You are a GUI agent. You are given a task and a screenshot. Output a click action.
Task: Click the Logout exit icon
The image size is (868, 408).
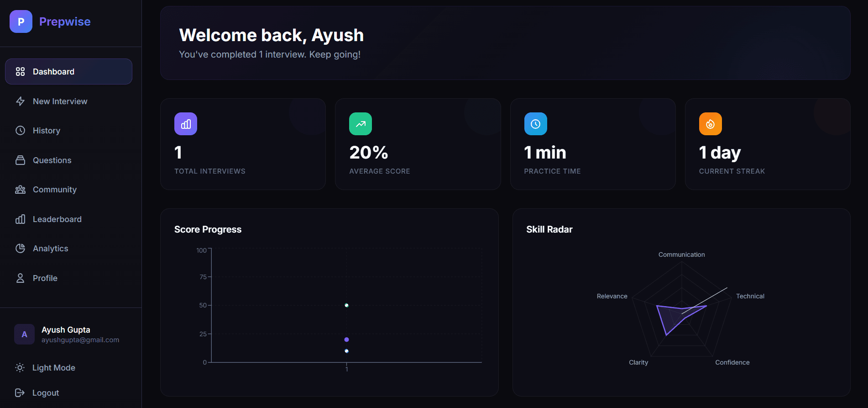click(x=20, y=392)
